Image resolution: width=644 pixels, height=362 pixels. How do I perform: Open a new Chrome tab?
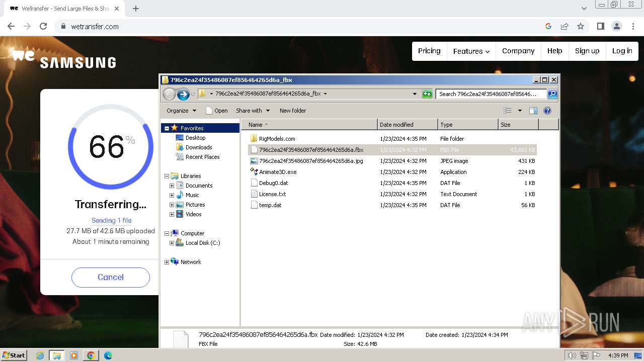pos(136,9)
